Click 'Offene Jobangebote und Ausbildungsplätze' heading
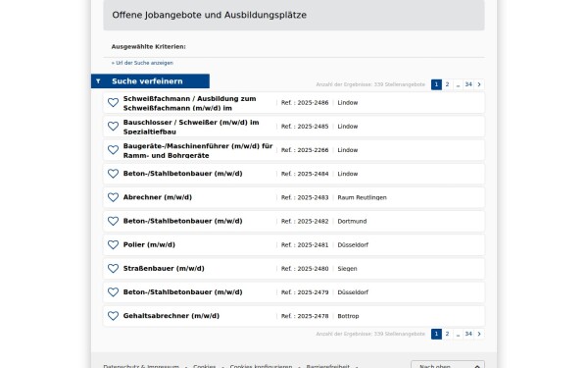Image resolution: width=588 pixels, height=368 pixels. pyautogui.click(x=210, y=15)
